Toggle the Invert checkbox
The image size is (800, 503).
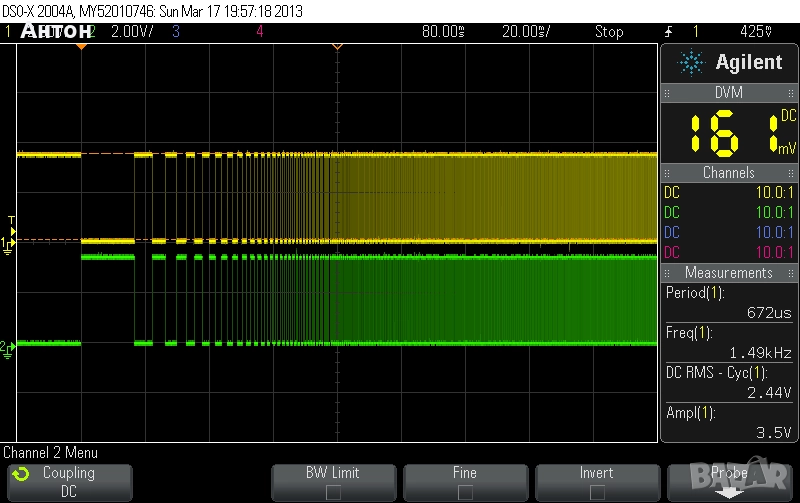point(596,491)
